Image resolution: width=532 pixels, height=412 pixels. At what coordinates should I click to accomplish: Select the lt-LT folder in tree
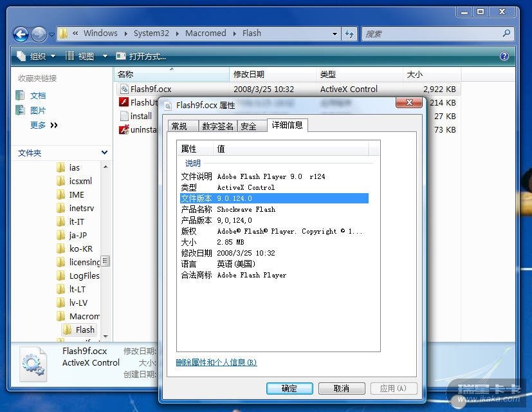(77, 289)
